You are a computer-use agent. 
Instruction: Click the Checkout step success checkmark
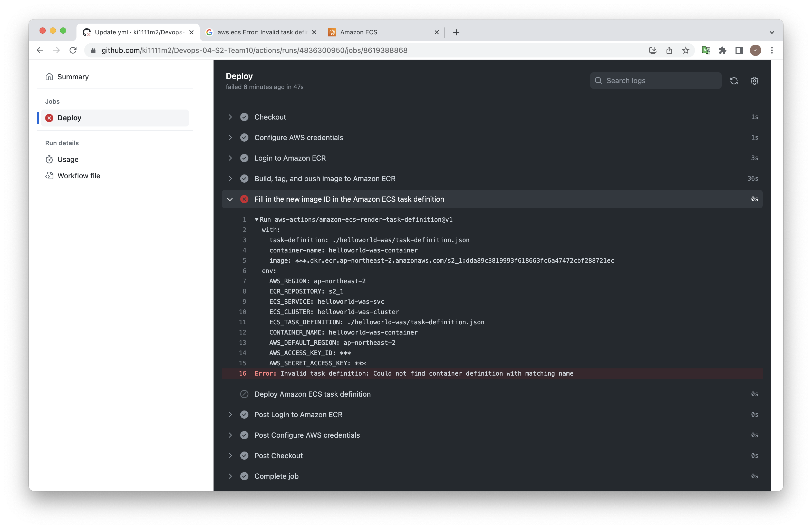click(244, 117)
